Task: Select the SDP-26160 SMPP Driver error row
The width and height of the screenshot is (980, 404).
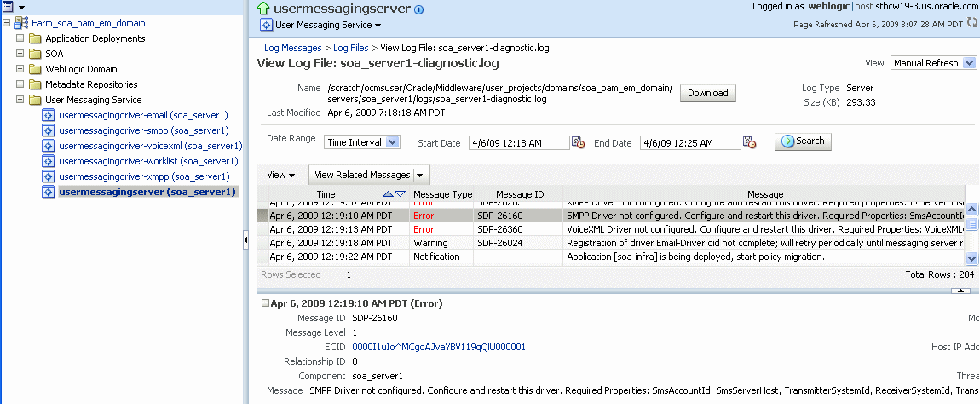Action: (x=611, y=216)
